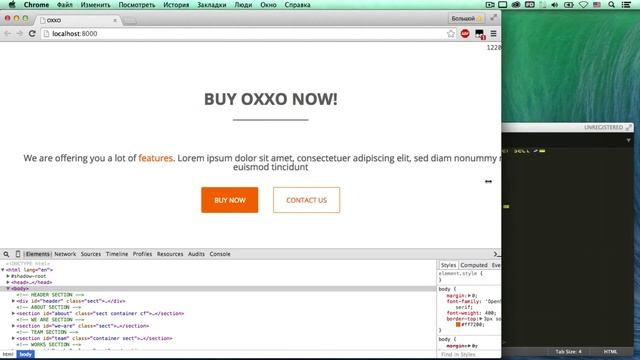The width and height of the screenshot is (640, 360).
Task: Go back to the previous page
Action: (x=7, y=34)
